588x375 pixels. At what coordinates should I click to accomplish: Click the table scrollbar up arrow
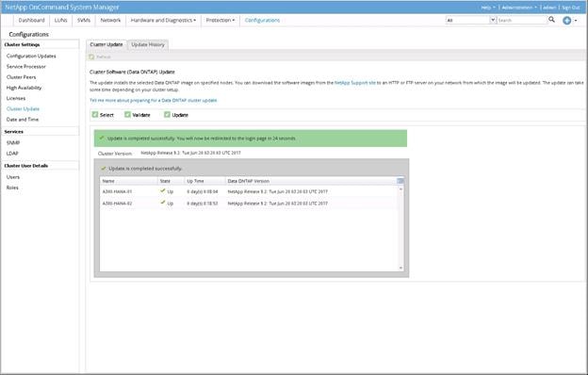pos(400,188)
